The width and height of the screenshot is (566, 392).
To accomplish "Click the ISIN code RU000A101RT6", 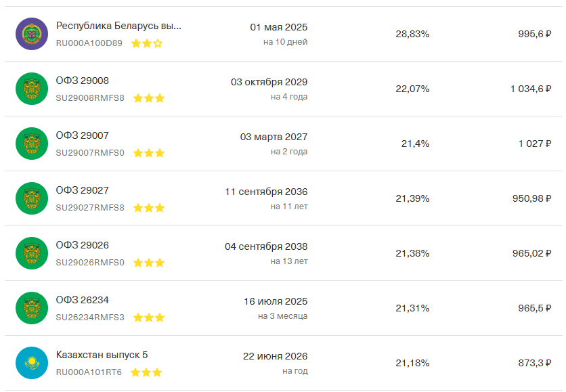I will [x=89, y=372].
